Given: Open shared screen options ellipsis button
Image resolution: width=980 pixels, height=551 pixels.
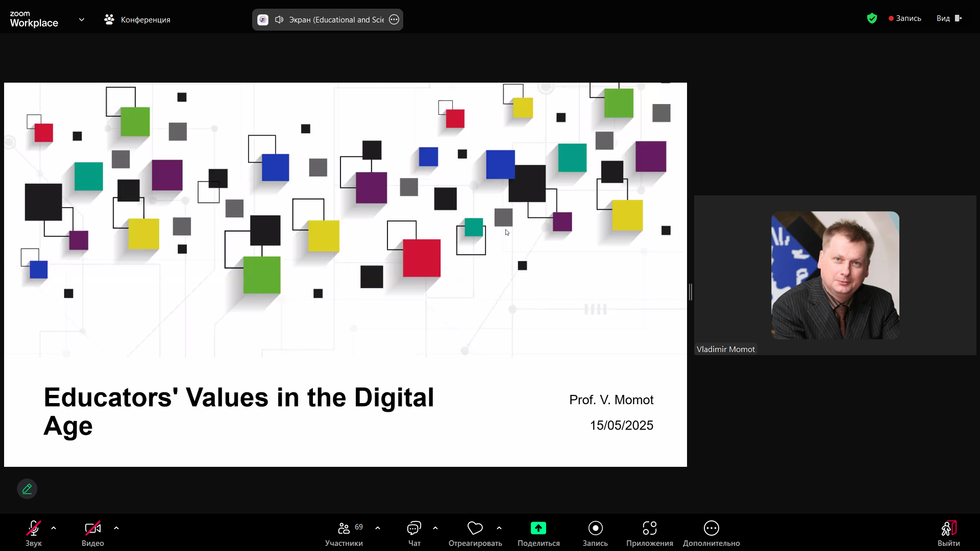Looking at the screenshot, I should click(394, 19).
